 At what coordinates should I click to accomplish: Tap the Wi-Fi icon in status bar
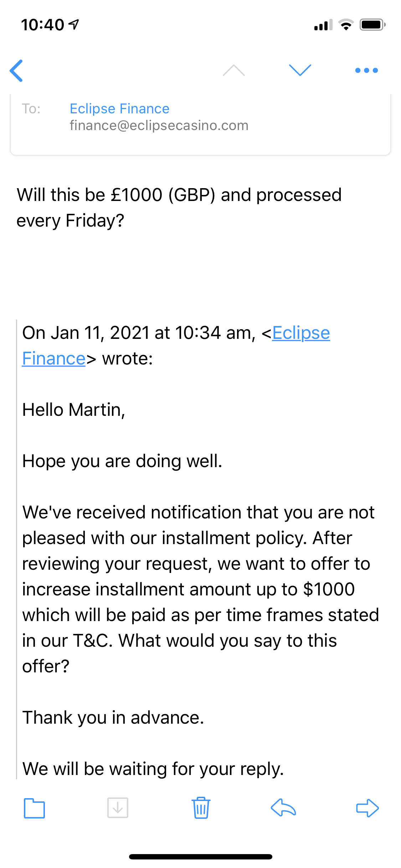(x=346, y=25)
